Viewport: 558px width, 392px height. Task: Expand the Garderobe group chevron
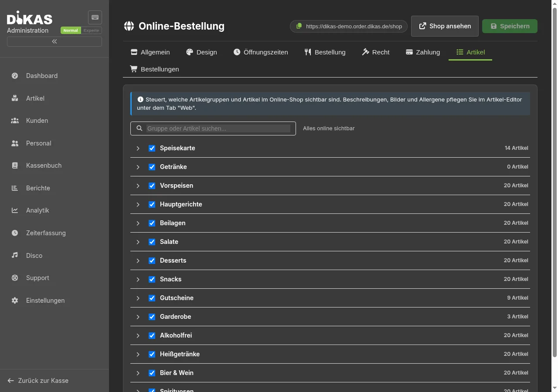(138, 317)
